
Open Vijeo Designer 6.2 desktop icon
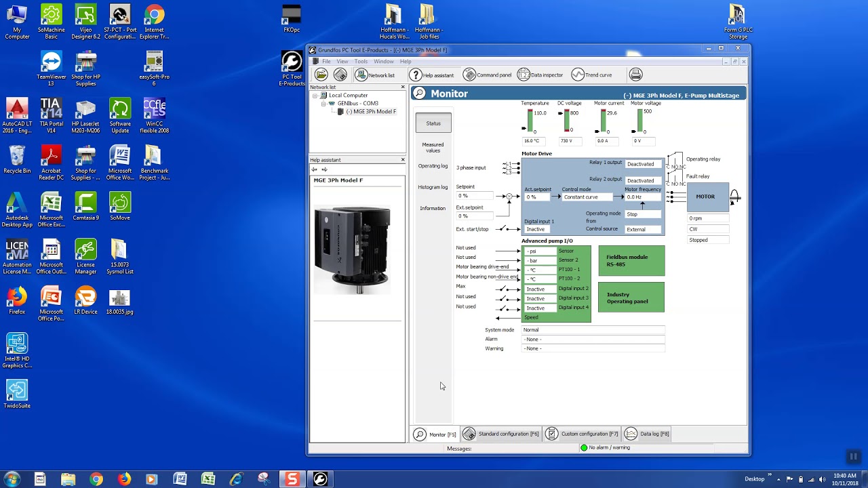85,22
